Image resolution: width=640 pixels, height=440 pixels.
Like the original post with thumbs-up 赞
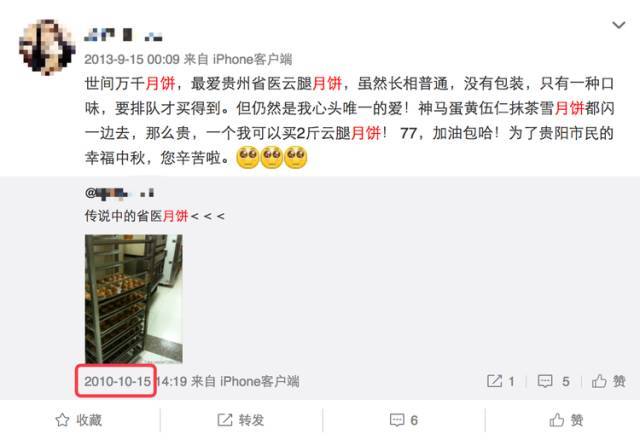point(609,382)
